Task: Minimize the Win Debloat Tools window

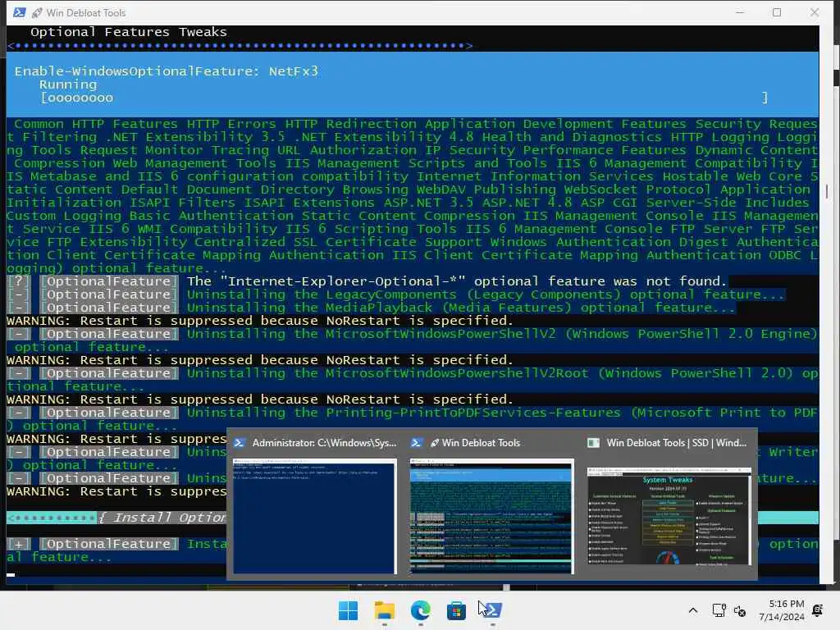Action: (740, 12)
